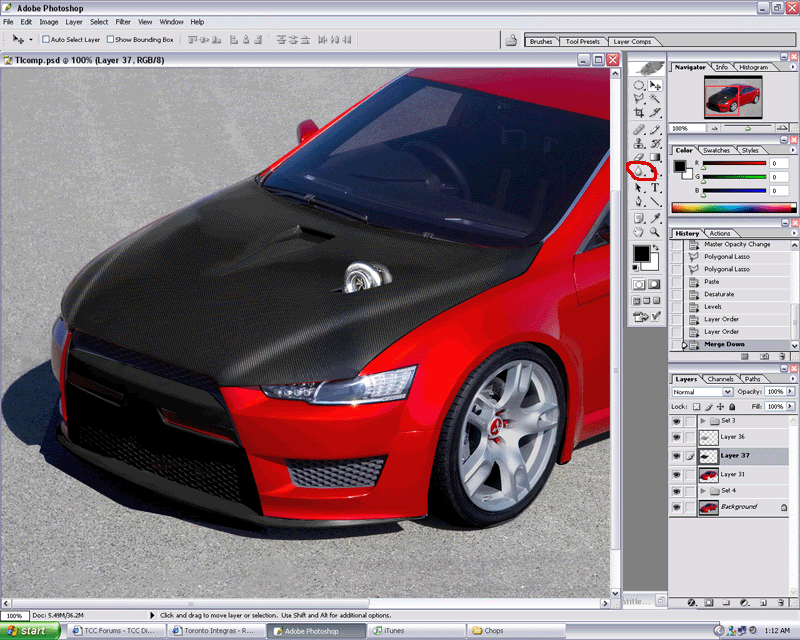Select the Clone Stamp tool
The height and width of the screenshot is (640, 800).
click(x=638, y=143)
